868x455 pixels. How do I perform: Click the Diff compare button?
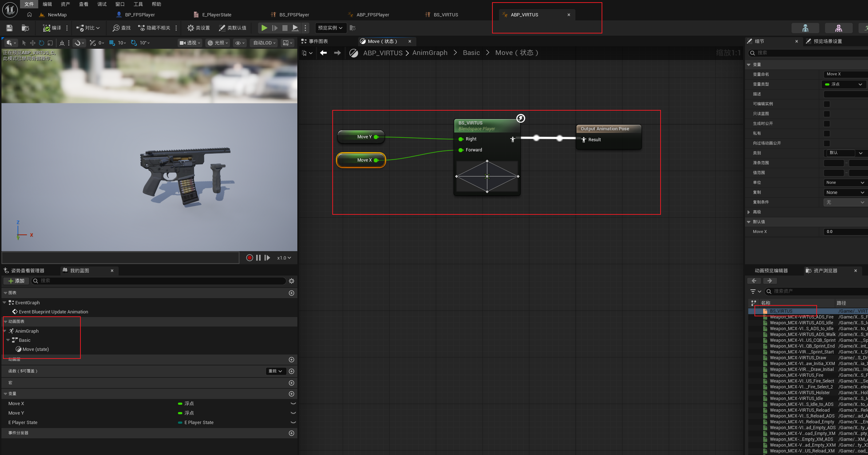coord(88,28)
